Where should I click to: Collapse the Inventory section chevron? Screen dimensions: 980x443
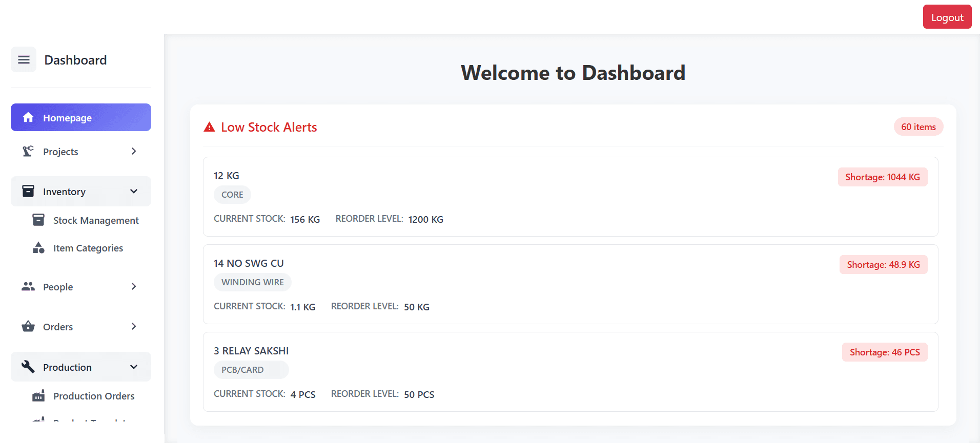(x=134, y=192)
